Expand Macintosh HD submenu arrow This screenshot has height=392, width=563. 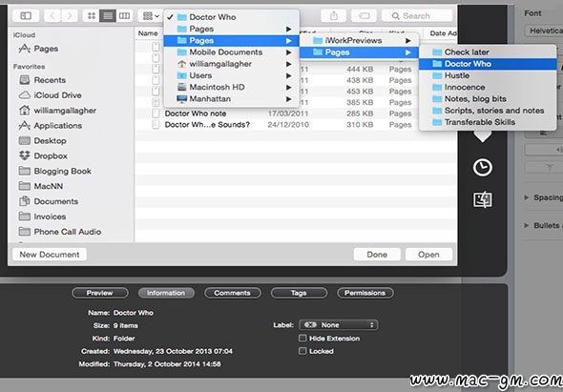point(288,87)
